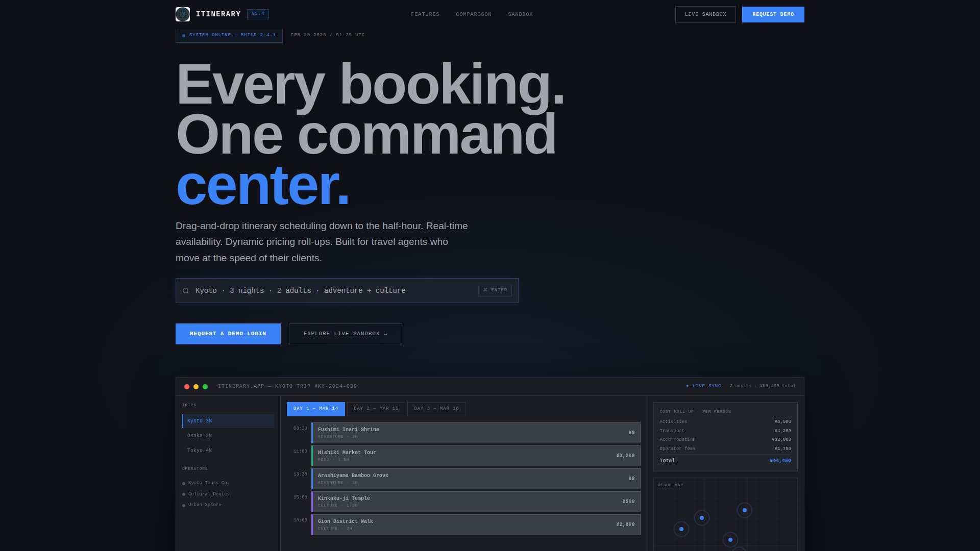Toggle the Kyoto Tours Co. operator dot
The height and width of the screenshot is (551, 980).
(x=184, y=483)
